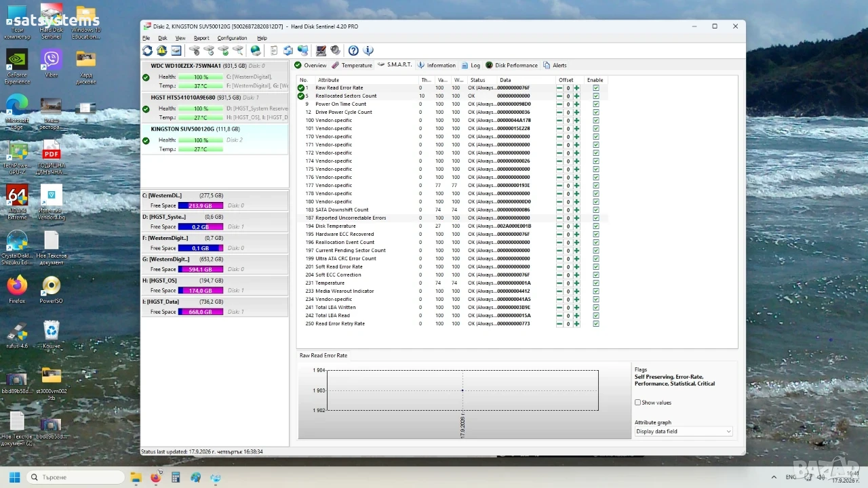Click the refresh icon in the toolbar
Image resolution: width=868 pixels, height=488 pixels.
click(147, 51)
